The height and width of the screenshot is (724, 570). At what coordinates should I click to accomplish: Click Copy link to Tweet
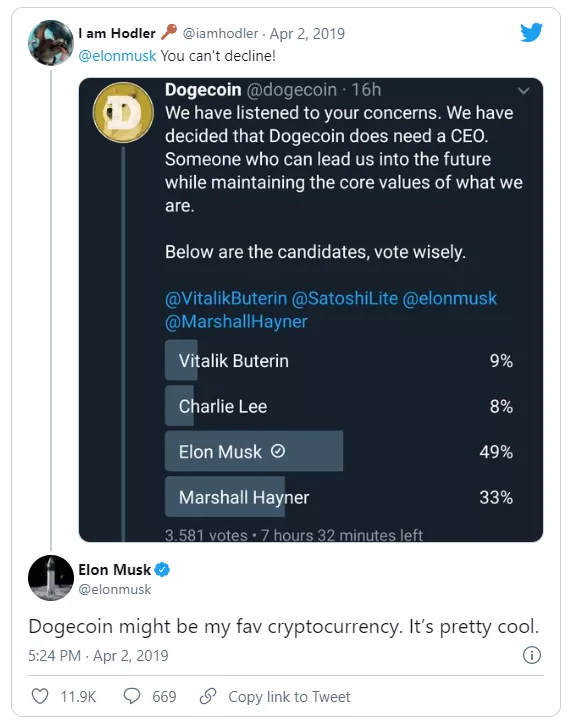point(289,696)
